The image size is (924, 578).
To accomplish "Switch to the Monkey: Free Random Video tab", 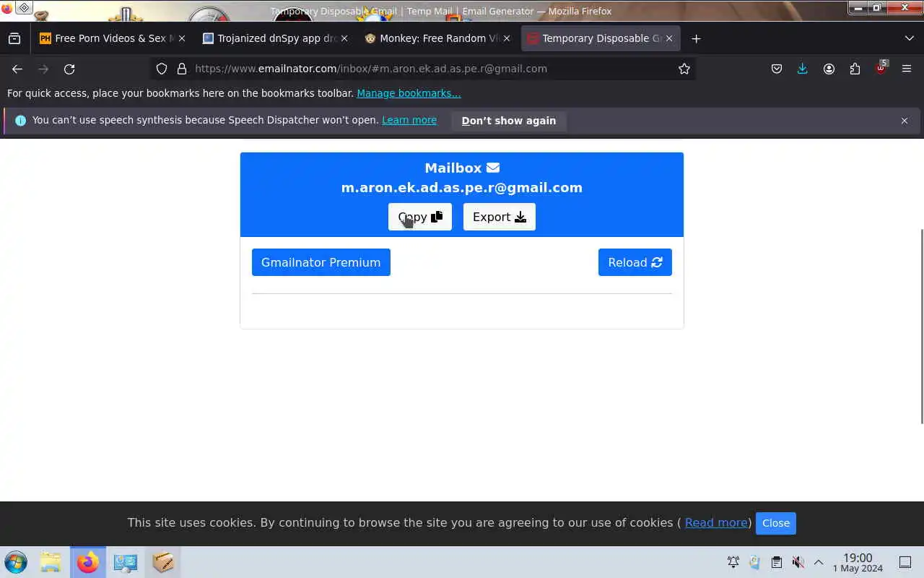I will (437, 38).
